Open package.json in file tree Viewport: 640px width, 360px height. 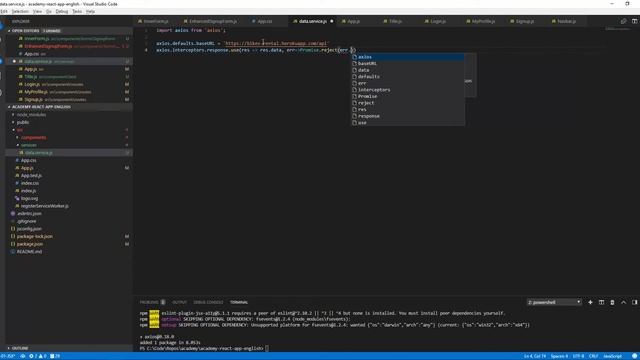point(30,244)
